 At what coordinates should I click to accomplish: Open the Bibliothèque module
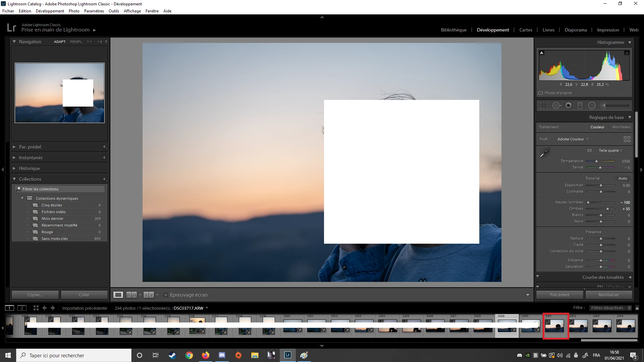(453, 30)
